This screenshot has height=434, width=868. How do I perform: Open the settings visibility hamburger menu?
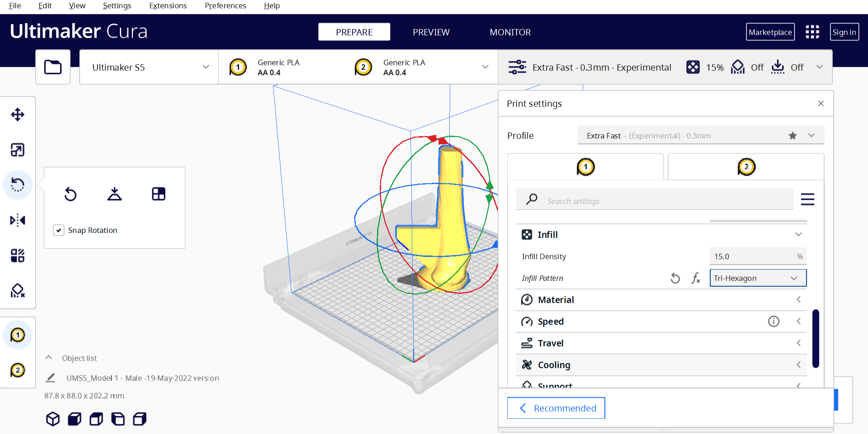807,199
